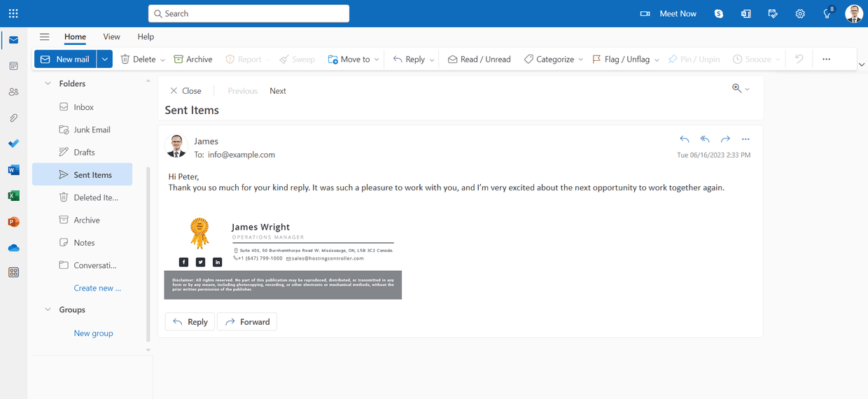This screenshot has width=868, height=399.
Task: Click the Forward arrow icon in message header
Action: pos(725,139)
